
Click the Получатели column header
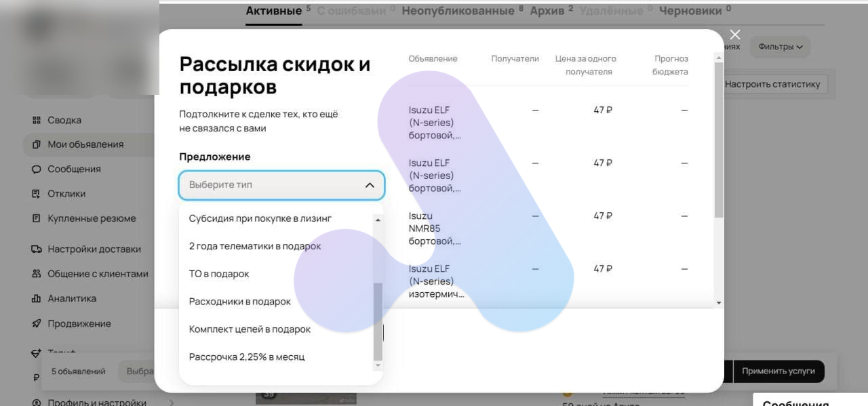pos(515,59)
